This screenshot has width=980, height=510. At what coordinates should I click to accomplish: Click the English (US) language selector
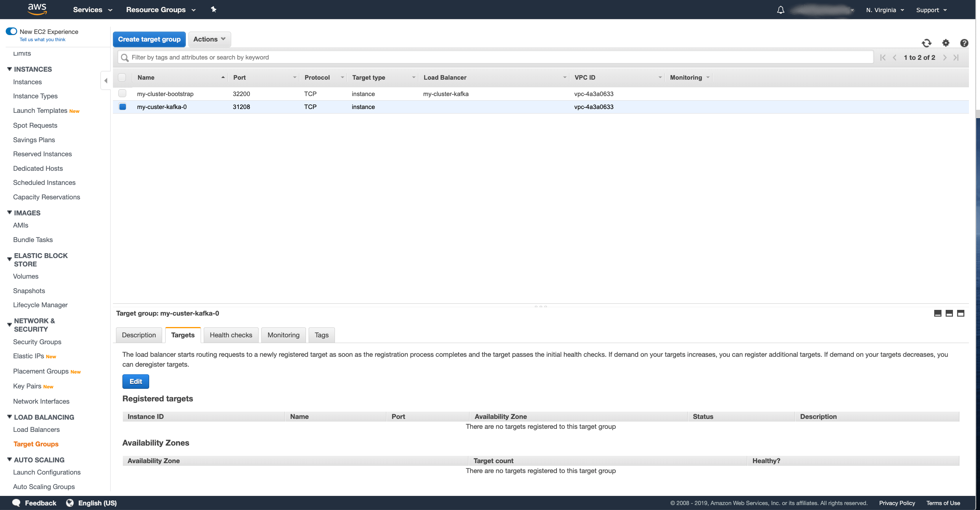click(x=97, y=503)
